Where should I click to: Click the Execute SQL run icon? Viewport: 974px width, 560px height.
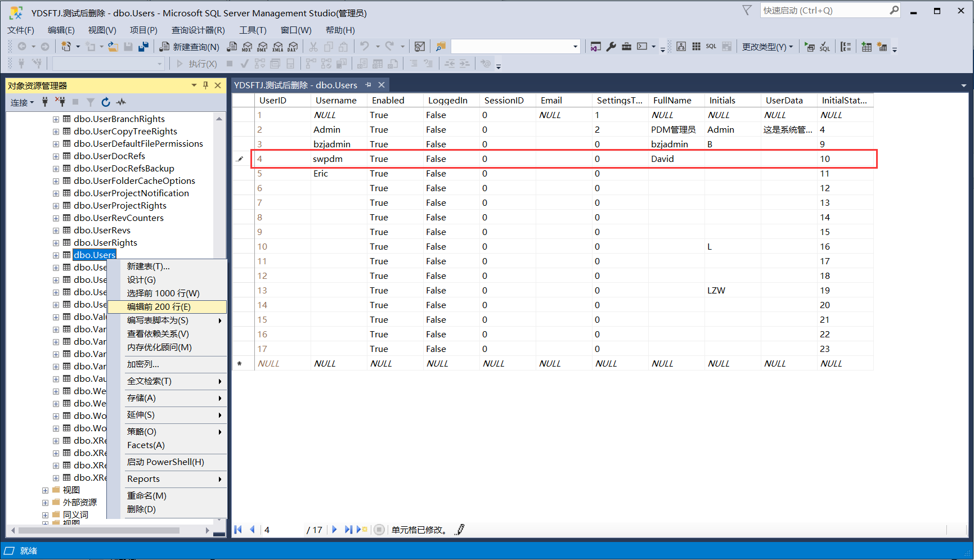point(809,47)
